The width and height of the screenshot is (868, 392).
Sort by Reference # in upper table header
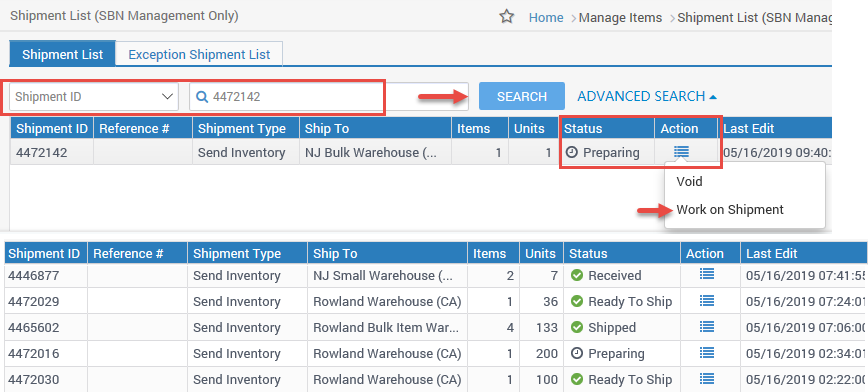[x=143, y=128]
